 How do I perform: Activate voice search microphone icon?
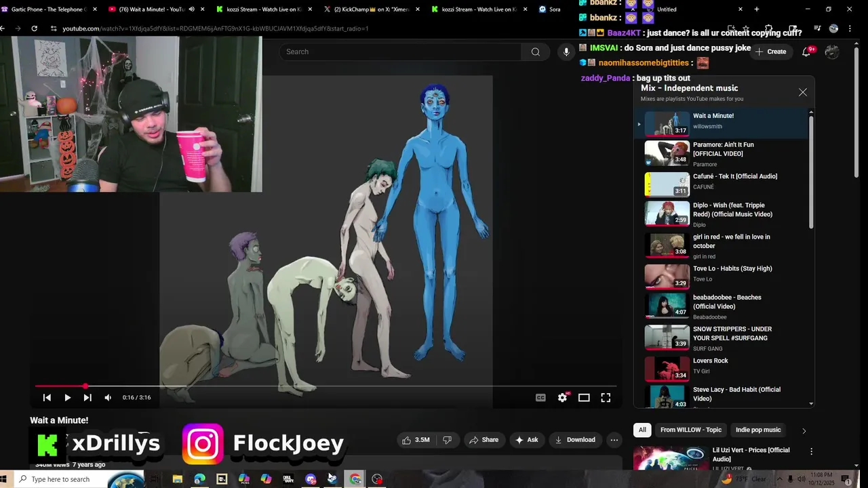coord(566,52)
